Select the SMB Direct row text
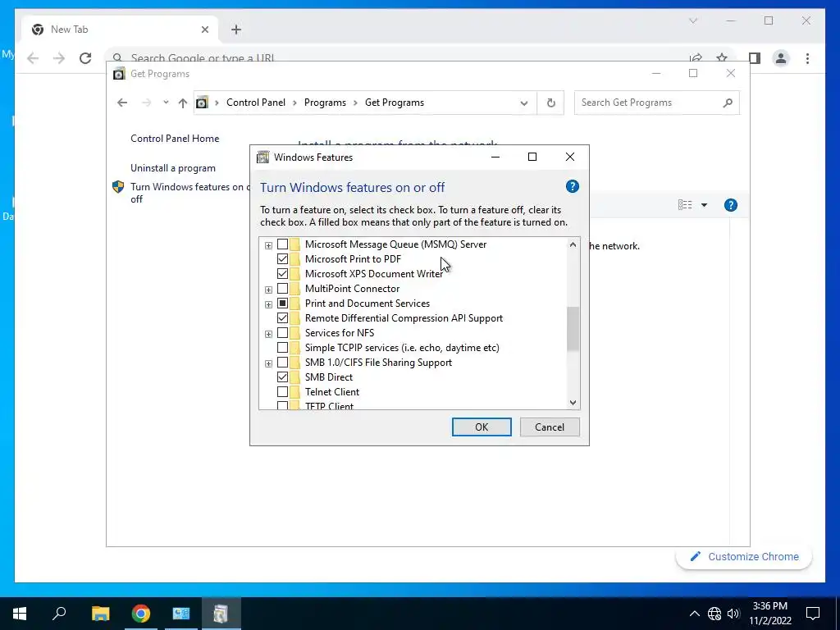This screenshot has height=630, width=840. pos(329,377)
